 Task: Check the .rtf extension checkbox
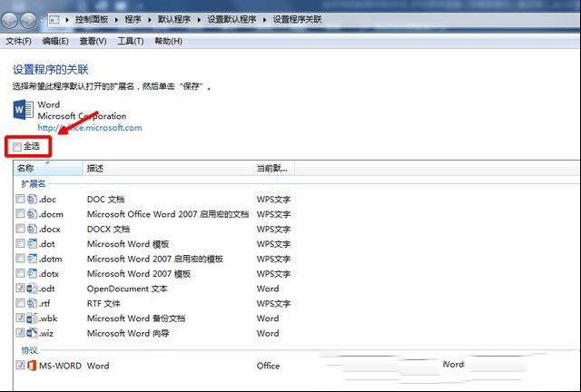20,303
